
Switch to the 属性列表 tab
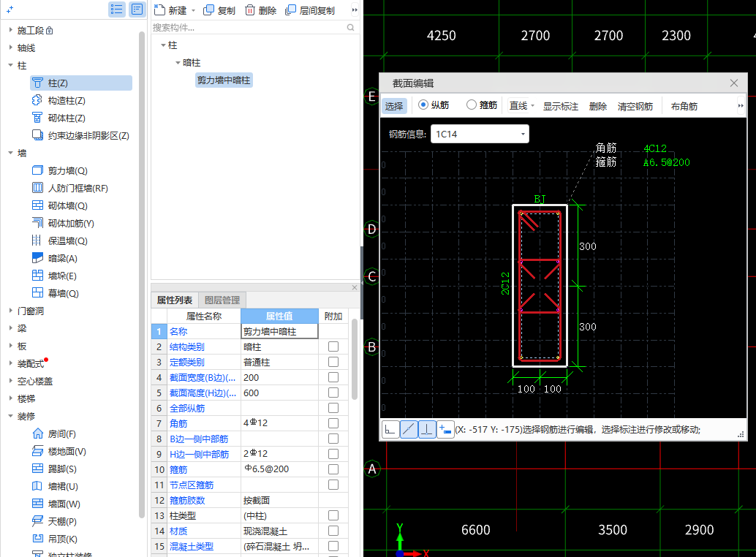coord(175,300)
